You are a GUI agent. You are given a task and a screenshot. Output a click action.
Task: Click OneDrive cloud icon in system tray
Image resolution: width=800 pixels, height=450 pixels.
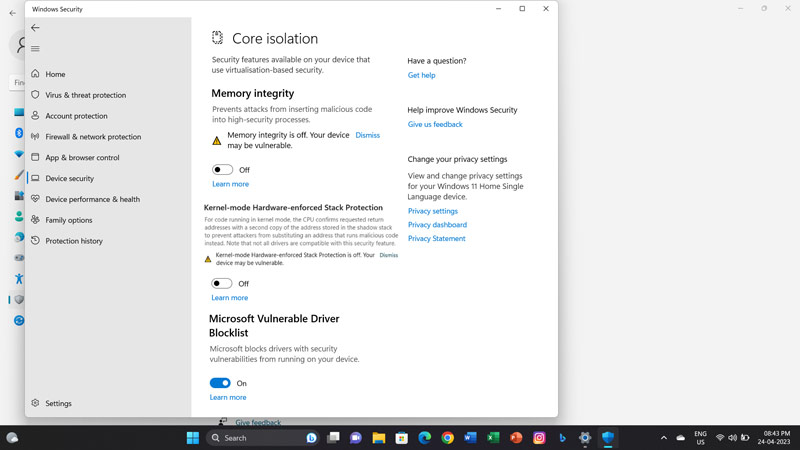click(681, 438)
